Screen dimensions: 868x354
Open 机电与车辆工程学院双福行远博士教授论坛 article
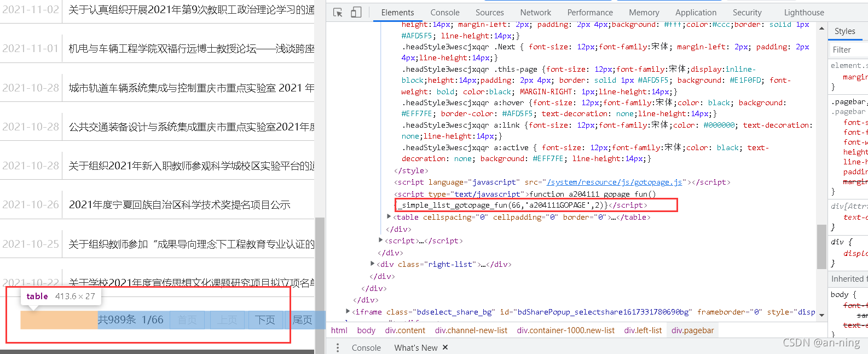tap(192, 48)
